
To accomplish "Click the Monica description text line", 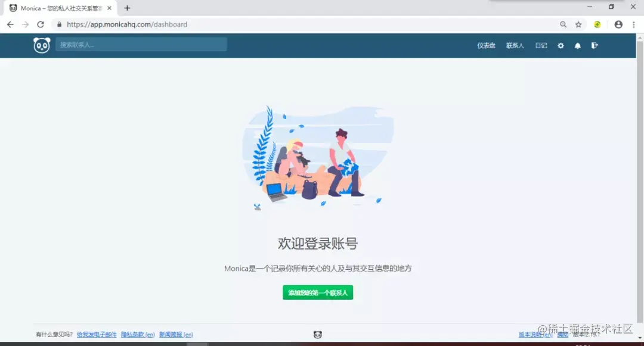I will 318,269.
